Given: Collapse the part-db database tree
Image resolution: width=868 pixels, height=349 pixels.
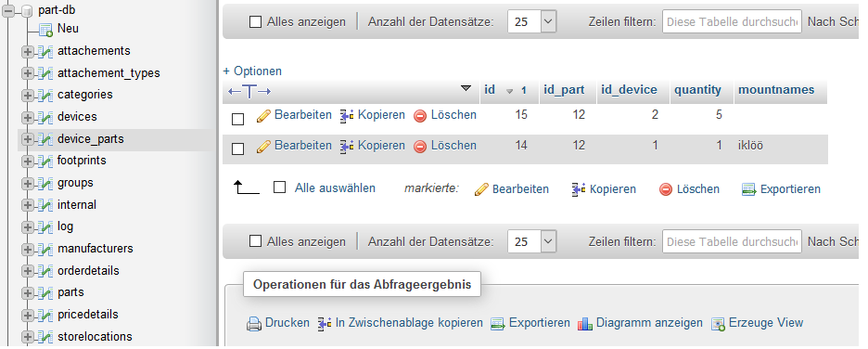Looking at the screenshot, I should (9, 12).
